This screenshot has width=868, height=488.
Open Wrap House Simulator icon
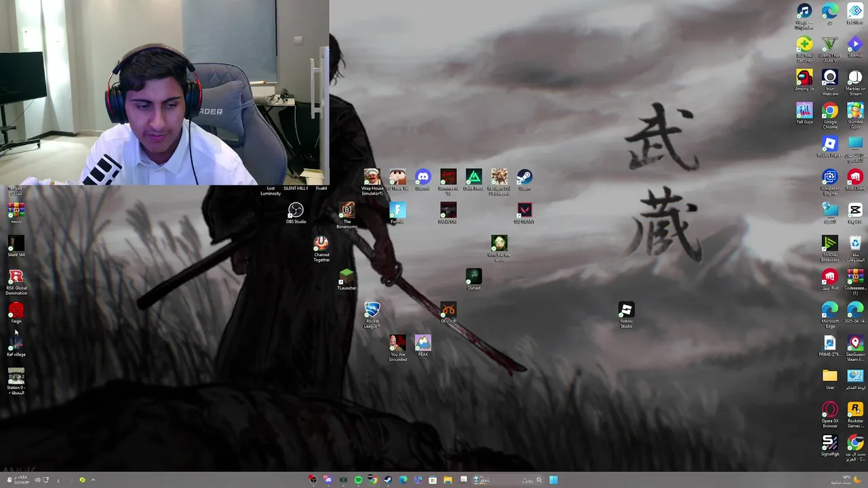[x=372, y=182]
